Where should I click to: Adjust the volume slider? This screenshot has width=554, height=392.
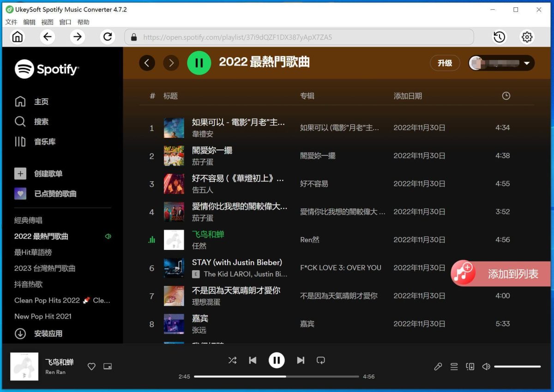517,367
